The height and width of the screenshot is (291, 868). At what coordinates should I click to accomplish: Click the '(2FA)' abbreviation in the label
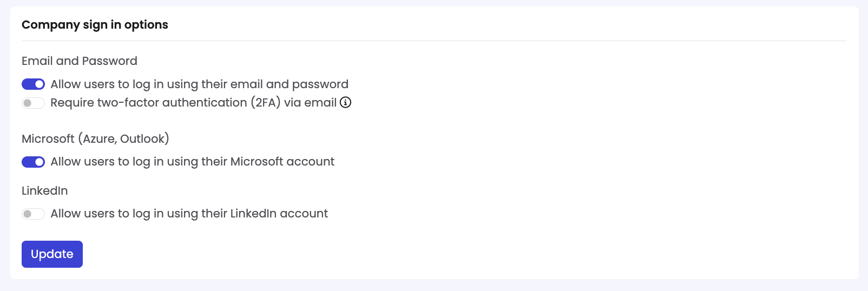265,103
